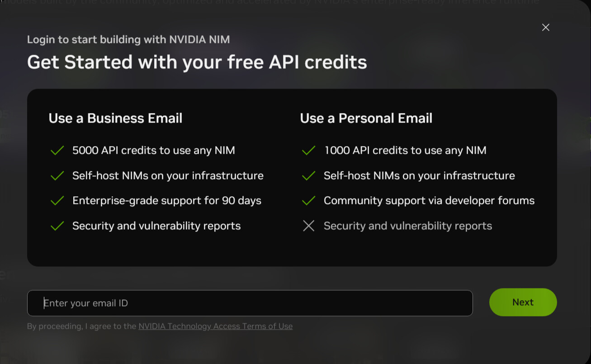The height and width of the screenshot is (364, 591).
Task: Click Get Started with your free API credits title
Action: tap(197, 62)
